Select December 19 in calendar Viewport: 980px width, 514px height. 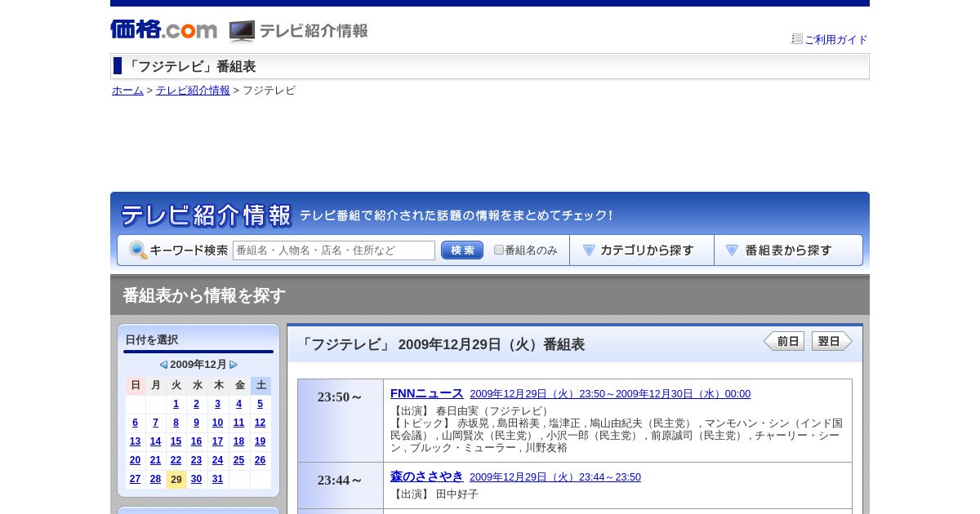(260, 441)
